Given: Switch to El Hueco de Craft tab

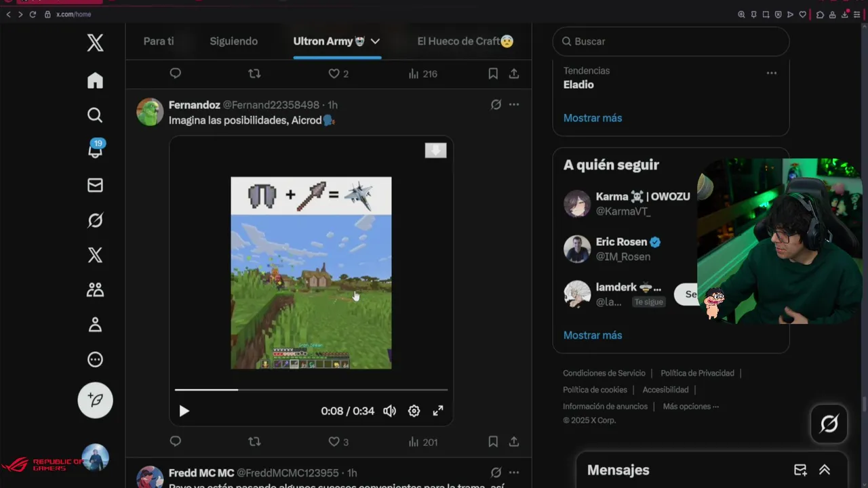Looking at the screenshot, I should [465, 41].
